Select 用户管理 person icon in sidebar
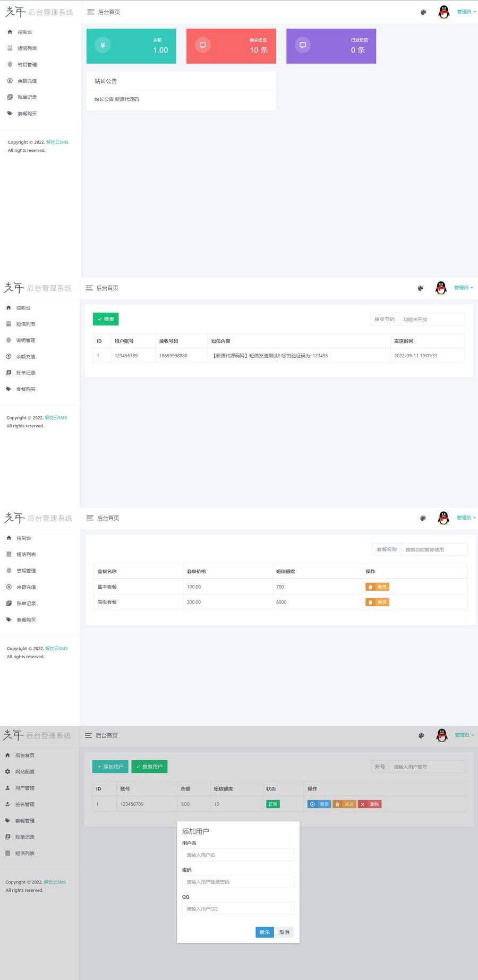Screen dimensions: 478x980 (x=24, y=788)
